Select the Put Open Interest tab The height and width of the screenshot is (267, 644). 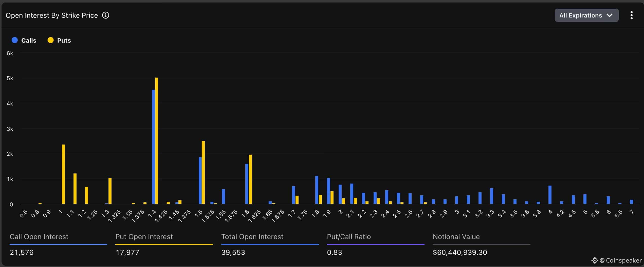[144, 237]
